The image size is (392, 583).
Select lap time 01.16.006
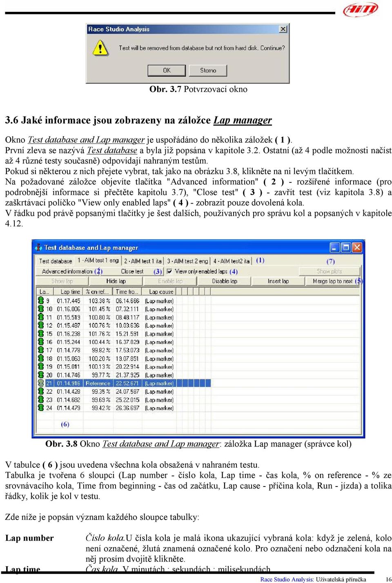tap(69, 309)
